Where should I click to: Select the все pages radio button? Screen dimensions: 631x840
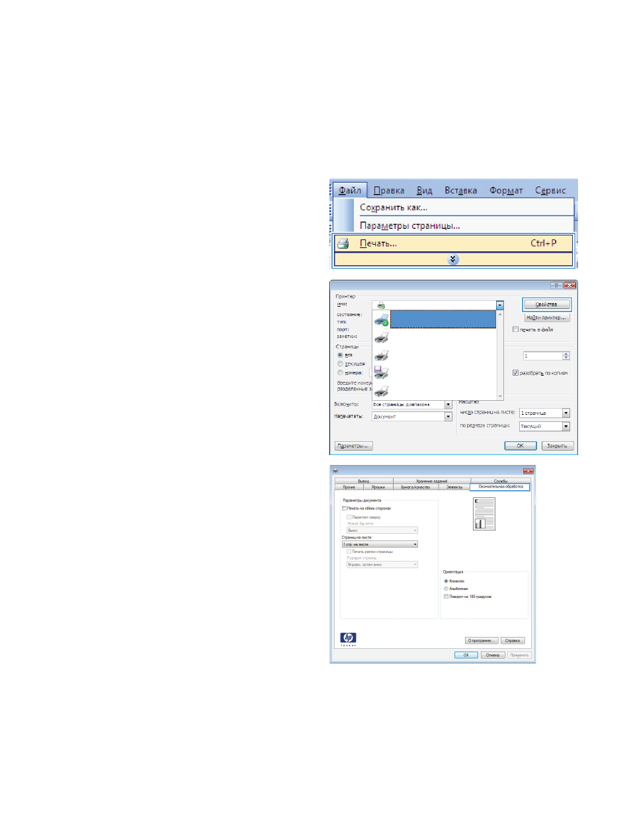pos(340,355)
